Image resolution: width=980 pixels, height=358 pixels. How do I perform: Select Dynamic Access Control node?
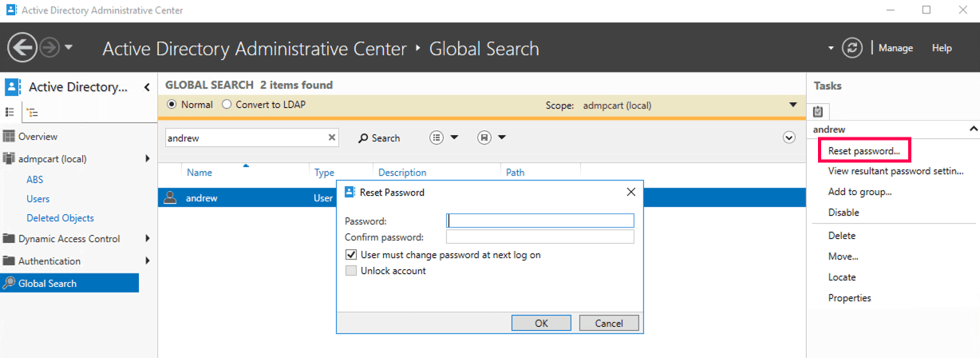pos(69,239)
